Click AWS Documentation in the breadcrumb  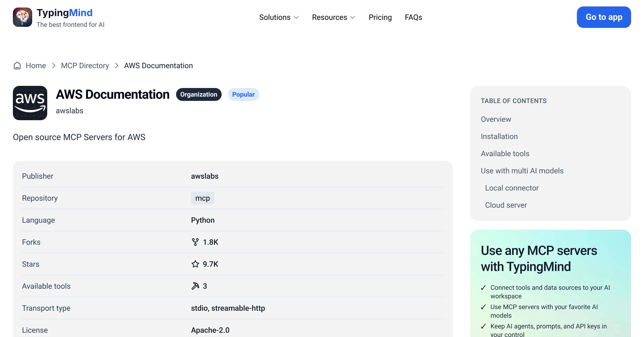[x=159, y=66]
